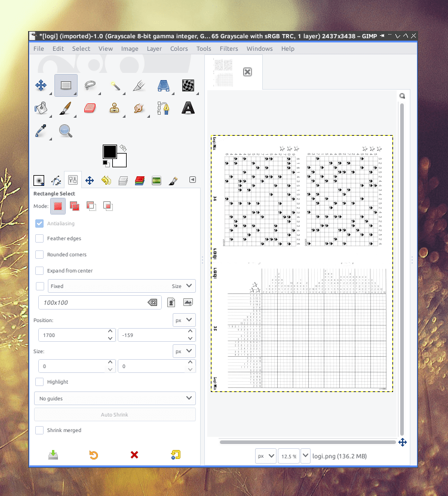Image resolution: width=448 pixels, height=496 pixels.
Task: Save tool preset with download icon
Action: coord(53,455)
